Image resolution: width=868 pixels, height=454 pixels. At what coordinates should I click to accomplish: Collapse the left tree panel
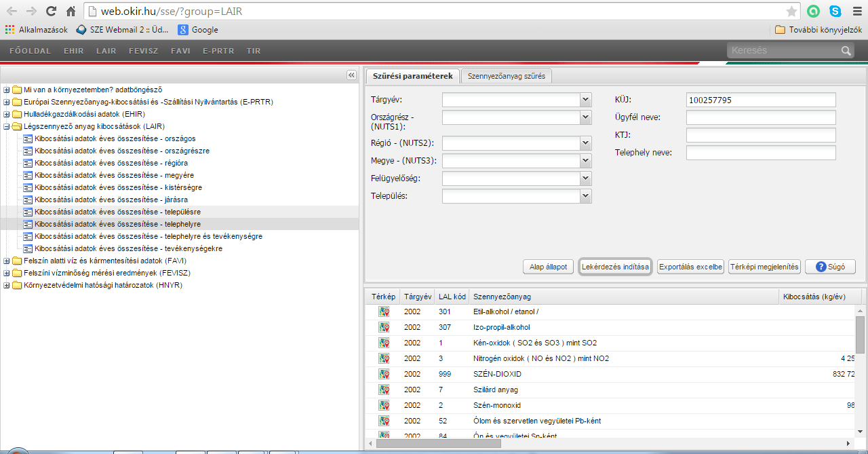[x=351, y=75]
